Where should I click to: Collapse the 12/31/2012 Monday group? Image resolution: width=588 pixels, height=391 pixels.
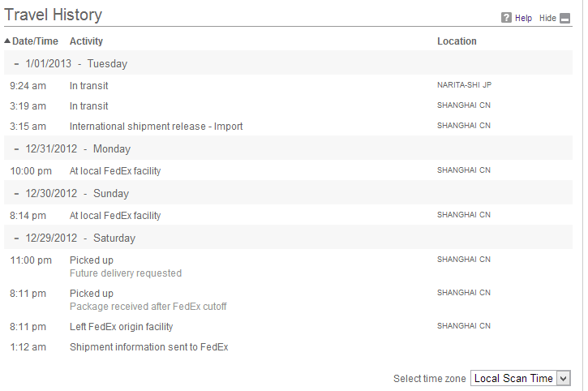click(x=16, y=149)
